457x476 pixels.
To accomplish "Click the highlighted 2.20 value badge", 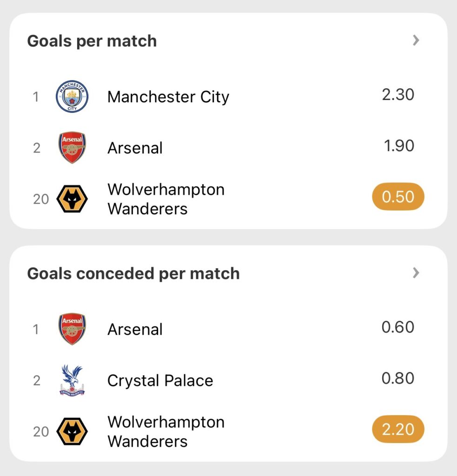I will (398, 429).
